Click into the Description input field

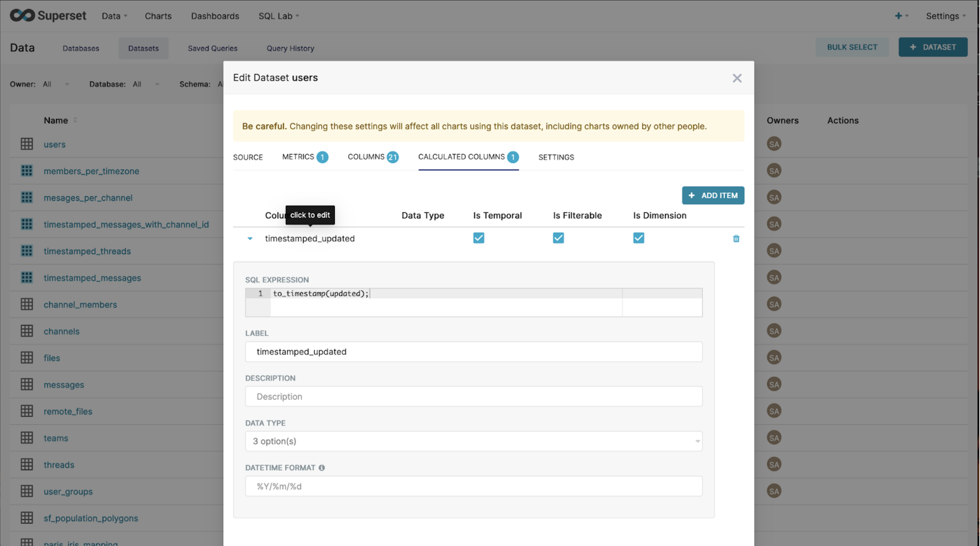[x=473, y=397]
